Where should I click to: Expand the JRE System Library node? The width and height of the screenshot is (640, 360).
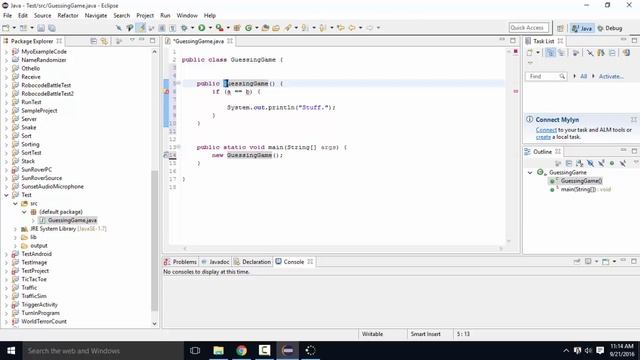16,229
